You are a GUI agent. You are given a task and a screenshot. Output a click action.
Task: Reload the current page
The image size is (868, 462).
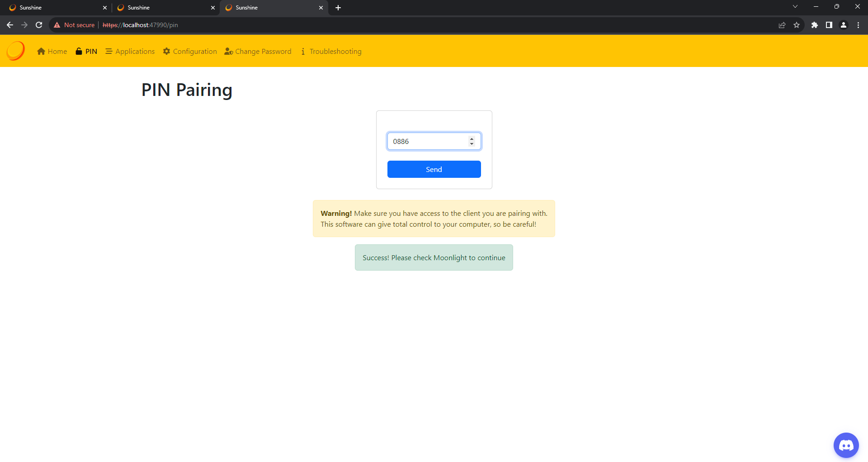click(39, 25)
